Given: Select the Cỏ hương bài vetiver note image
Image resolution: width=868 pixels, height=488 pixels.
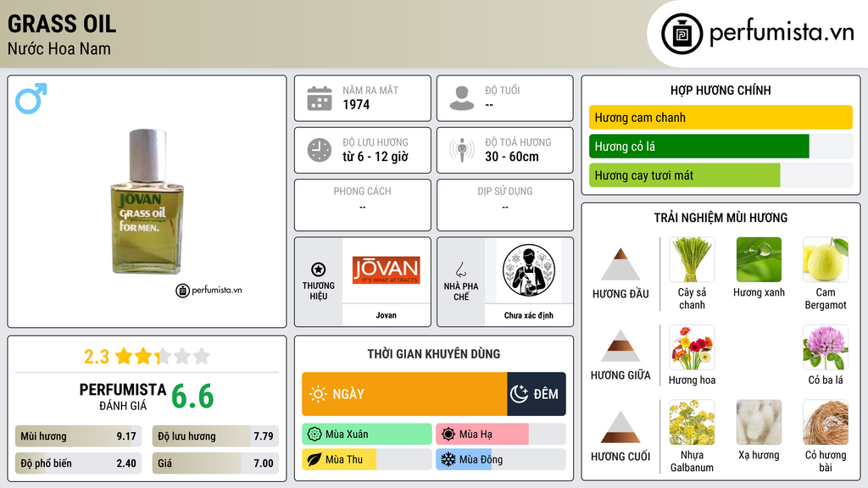Looking at the screenshot, I should point(826,422).
